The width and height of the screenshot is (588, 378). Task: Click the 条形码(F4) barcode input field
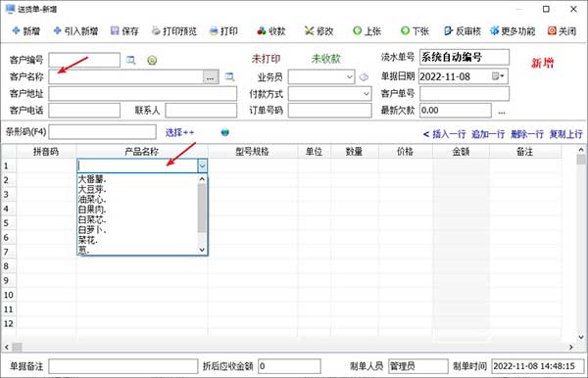[102, 132]
